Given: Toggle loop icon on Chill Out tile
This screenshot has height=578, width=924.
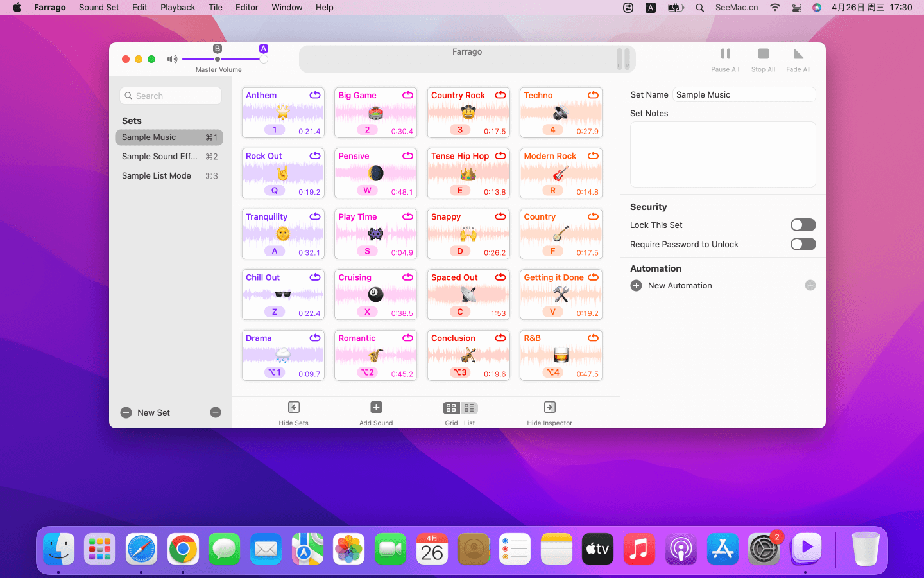Looking at the screenshot, I should [315, 277].
